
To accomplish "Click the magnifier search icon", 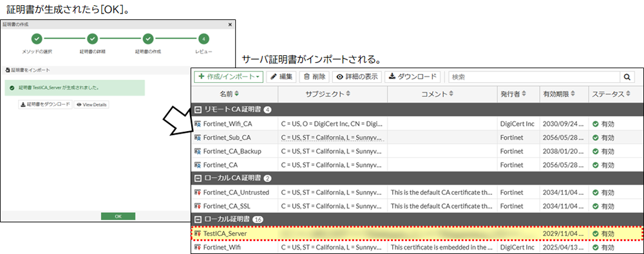I will pyautogui.click(x=627, y=77).
